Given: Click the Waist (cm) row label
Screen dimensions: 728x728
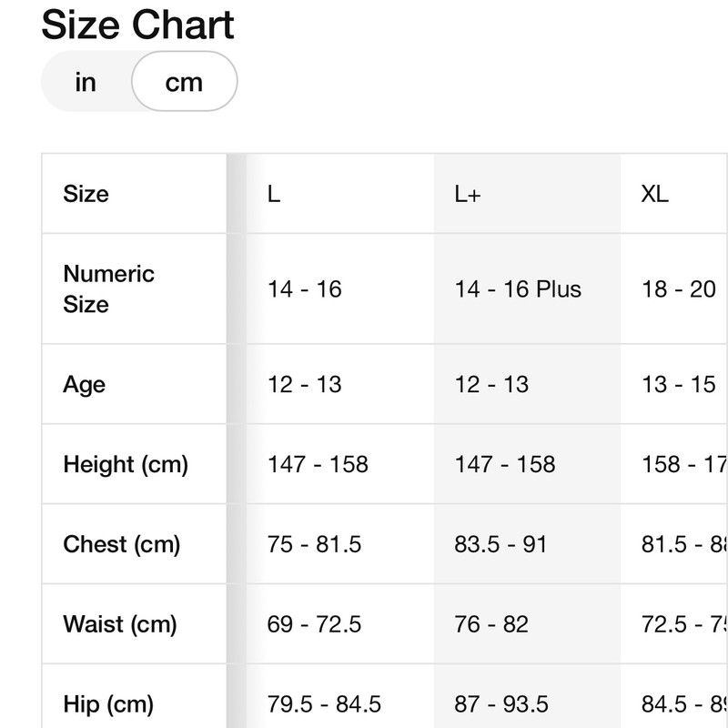Looking at the screenshot, I should pos(120,624).
